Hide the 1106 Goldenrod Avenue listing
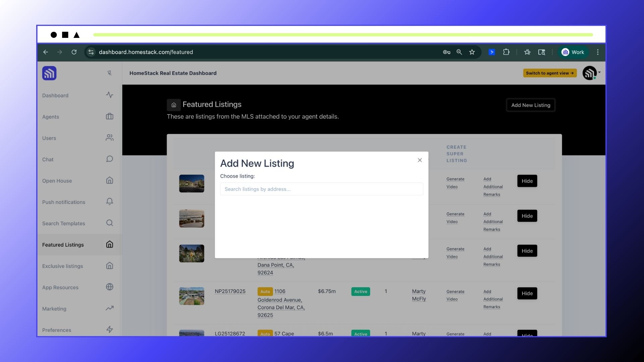The width and height of the screenshot is (644, 362). tap(527, 293)
